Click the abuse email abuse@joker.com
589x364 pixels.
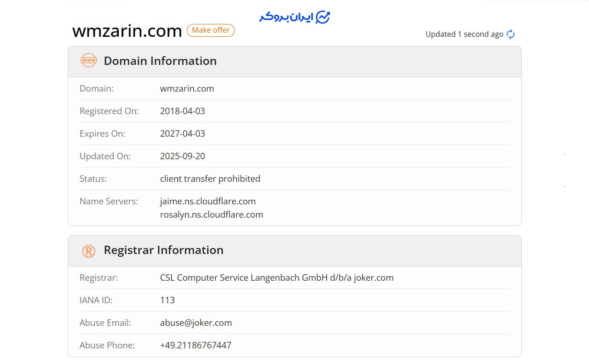pyautogui.click(x=196, y=323)
